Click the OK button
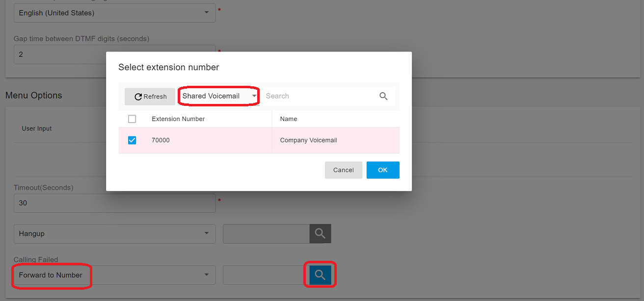 (383, 170)
